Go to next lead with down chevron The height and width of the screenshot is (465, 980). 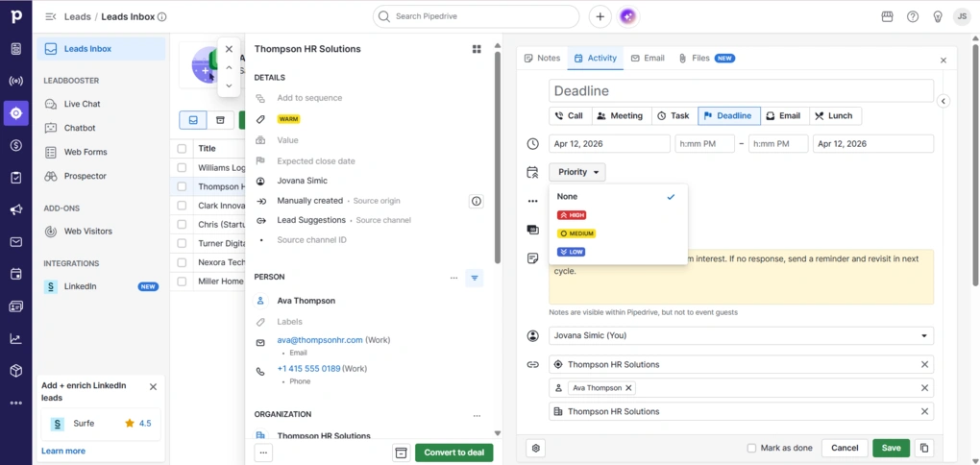(229, 86)
